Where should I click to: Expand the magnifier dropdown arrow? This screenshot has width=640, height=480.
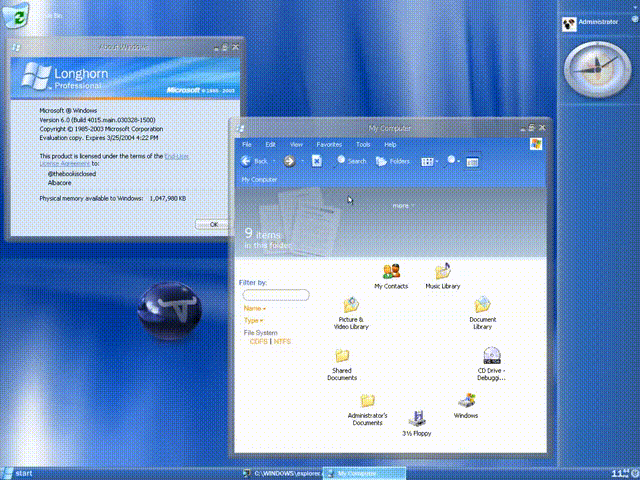(x=458, y=162)
